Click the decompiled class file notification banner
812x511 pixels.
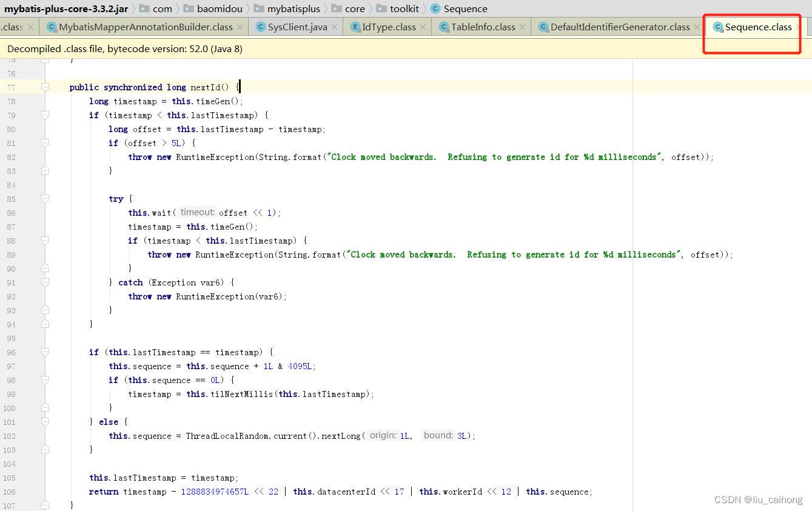(406, 48)
